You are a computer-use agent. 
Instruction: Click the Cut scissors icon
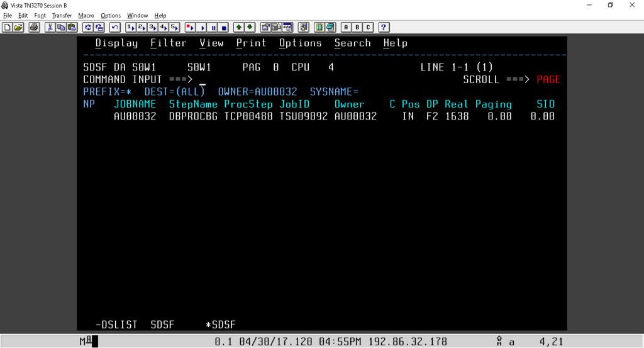50,28
